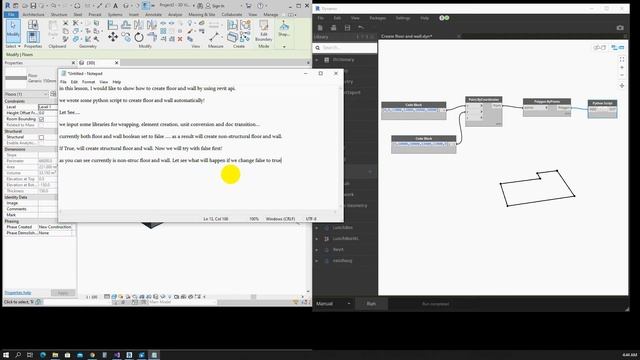
Task: Click the Edit Boundary button in Revit
Action: [263, 31]
